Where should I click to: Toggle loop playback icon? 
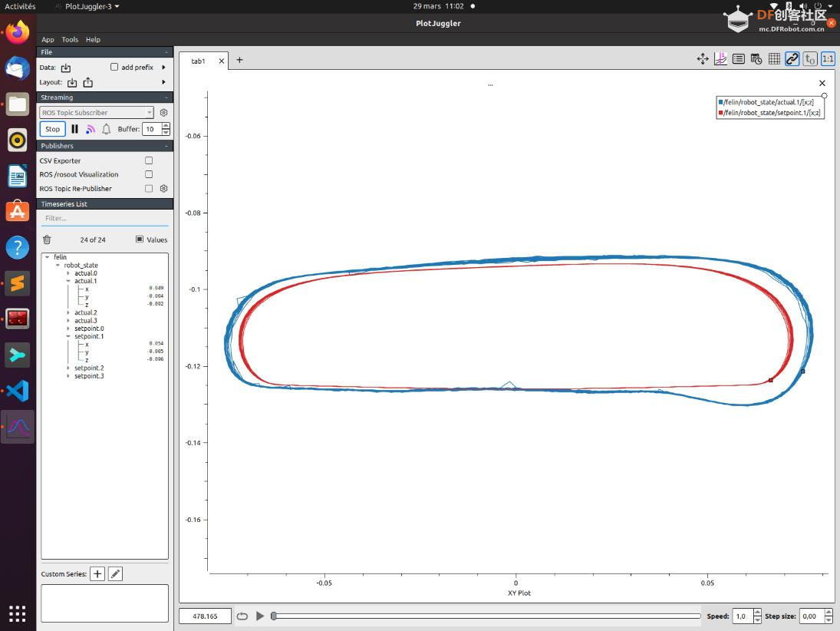(x=242, y=616)
